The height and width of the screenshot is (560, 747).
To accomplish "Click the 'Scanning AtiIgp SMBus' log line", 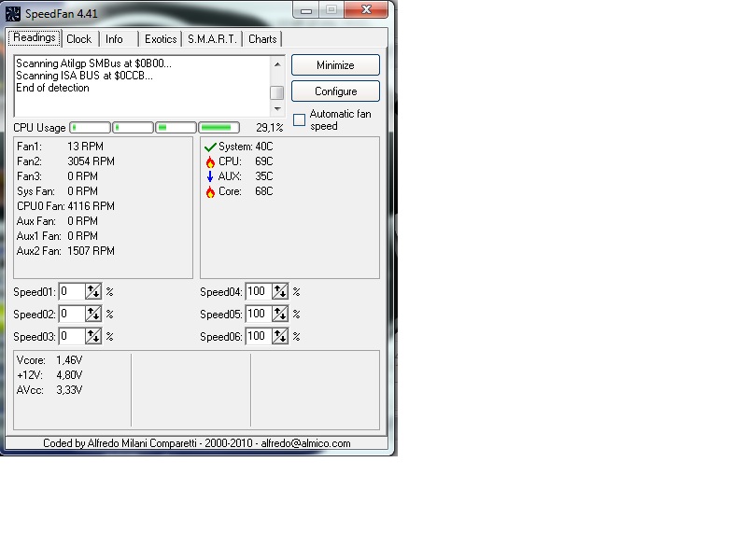I will tap(94, 63).
